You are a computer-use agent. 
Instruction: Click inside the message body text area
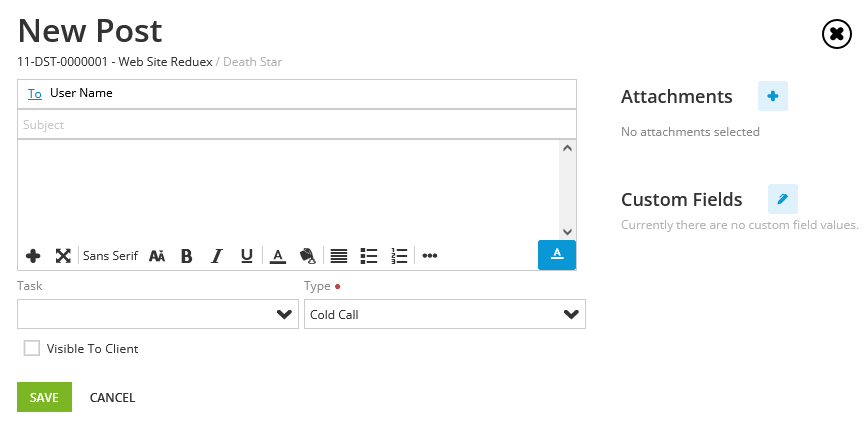289,190
